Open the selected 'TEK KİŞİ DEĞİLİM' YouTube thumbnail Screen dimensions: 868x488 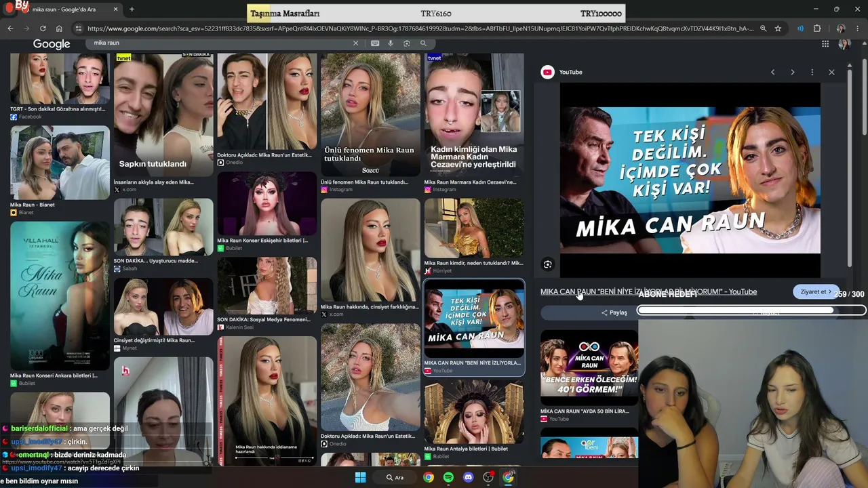[x=474, y=318]
